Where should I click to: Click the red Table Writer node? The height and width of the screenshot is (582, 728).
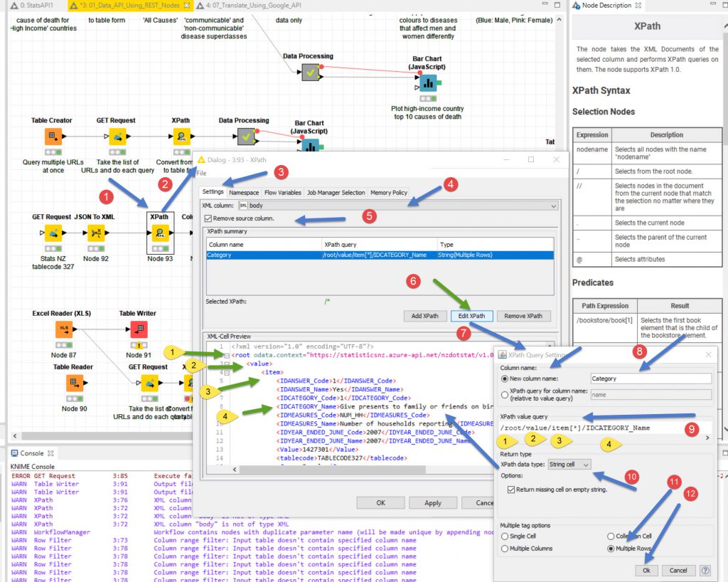[137, 329]
